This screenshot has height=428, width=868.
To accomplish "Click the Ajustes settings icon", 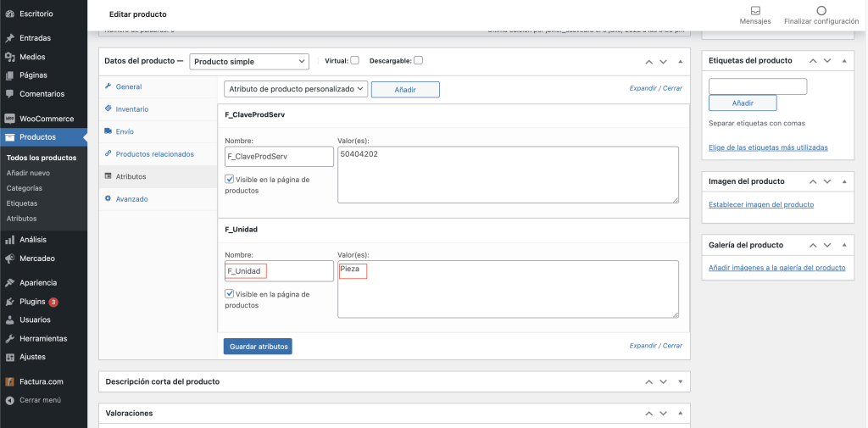I will coord(9,357).
